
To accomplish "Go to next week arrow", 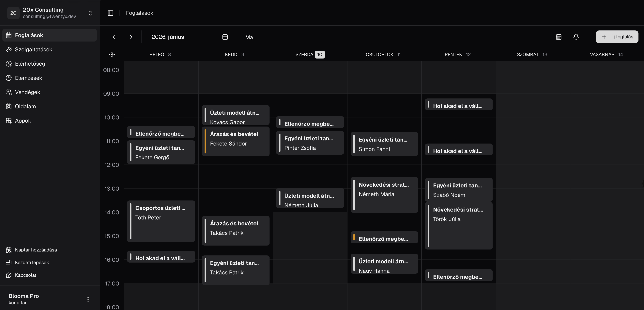I will click(131, 37).
